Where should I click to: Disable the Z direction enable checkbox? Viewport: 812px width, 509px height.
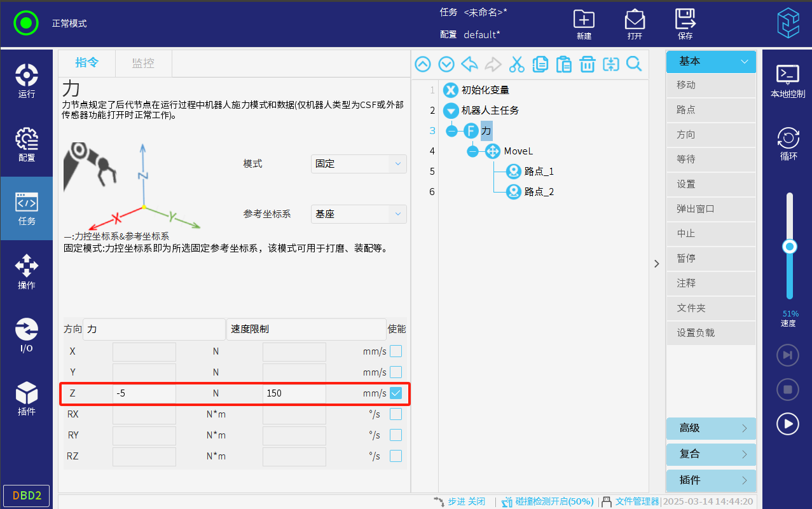(x=396, y=393)
